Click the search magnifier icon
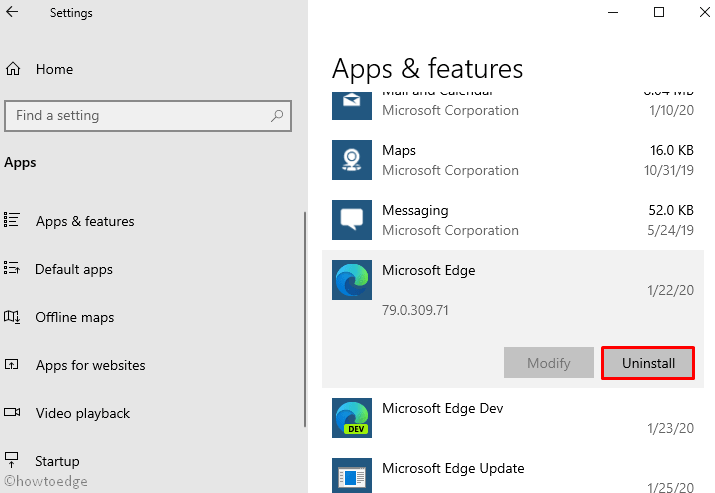The width and height of the screenshot is (715, 493). tap(277, 116)
